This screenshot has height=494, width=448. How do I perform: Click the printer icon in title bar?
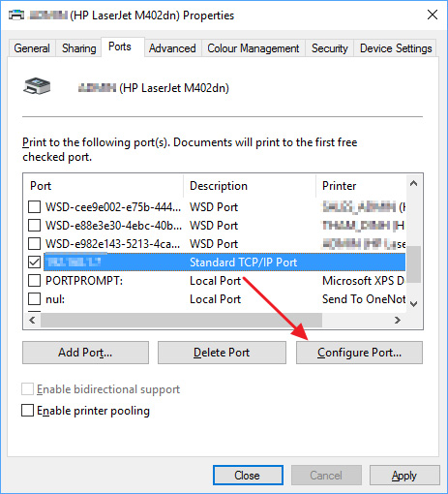coord(16,15)
